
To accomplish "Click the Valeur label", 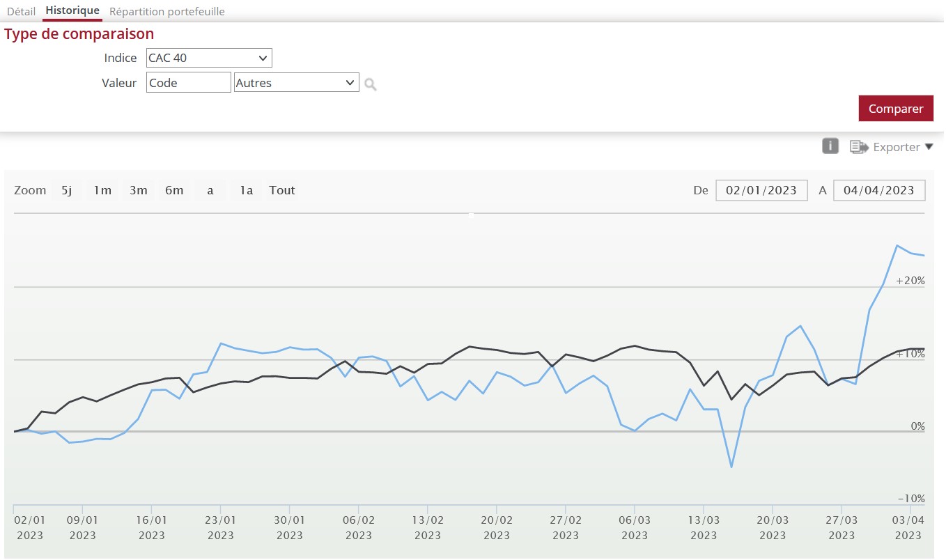I will 119,83.
